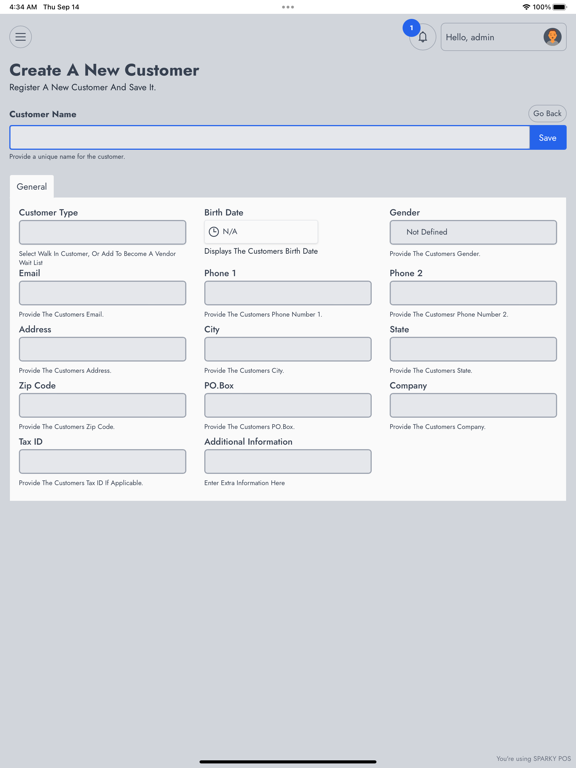Focus the State input field
Image resolution: width=576 pixels, height=768 pixels.
pos(473,349)
